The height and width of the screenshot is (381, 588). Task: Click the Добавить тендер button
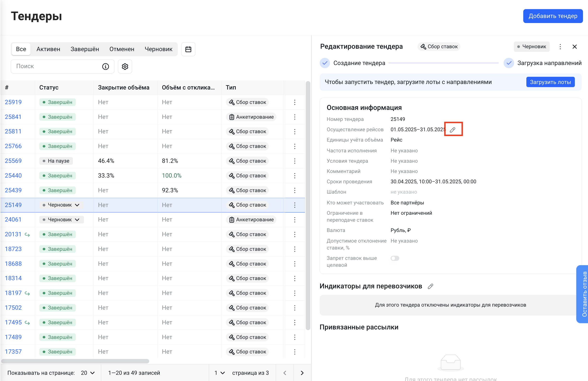[x=553, y=16]
